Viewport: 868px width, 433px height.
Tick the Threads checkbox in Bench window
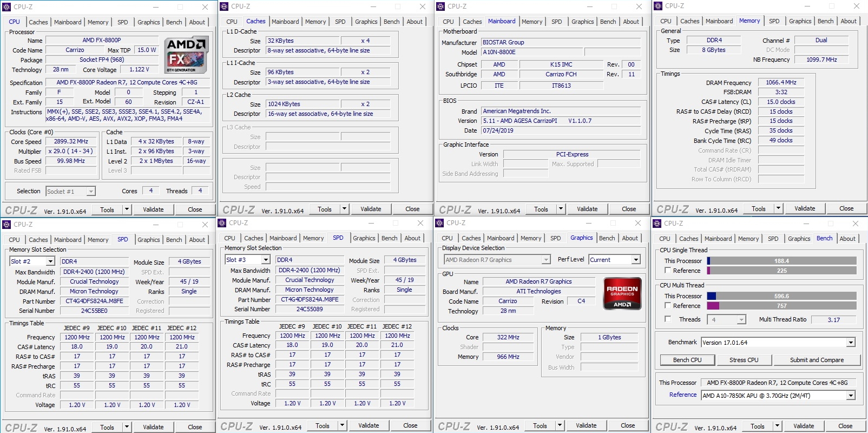pos(668,319)
